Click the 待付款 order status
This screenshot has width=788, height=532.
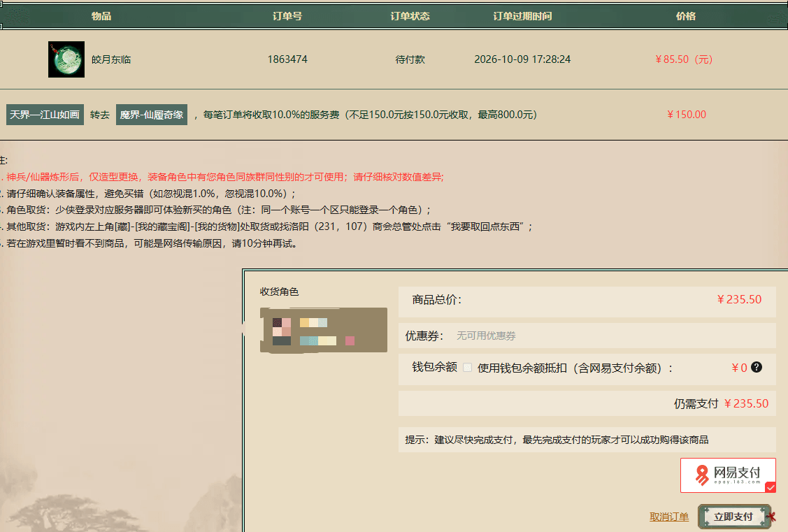(x=410, y=59)
